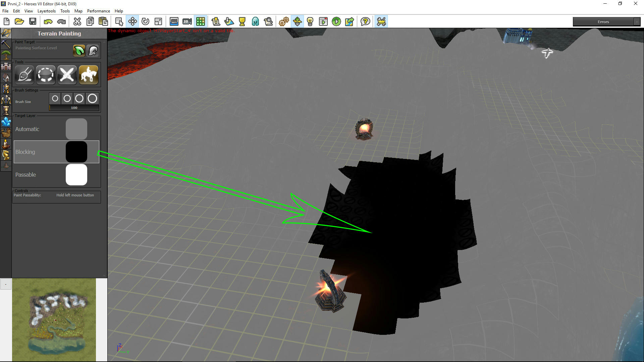The width and height of the screenshot is (644, 362).
Task: Pick the paintbrush terrain tool
Action: (24, 74)
